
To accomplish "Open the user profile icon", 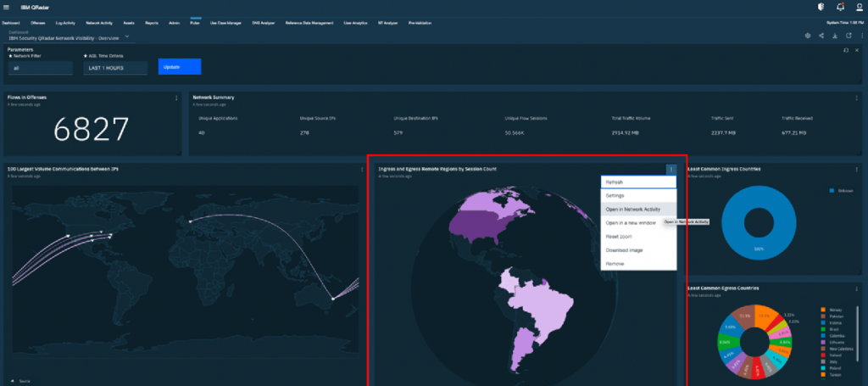I will (860, 7).
